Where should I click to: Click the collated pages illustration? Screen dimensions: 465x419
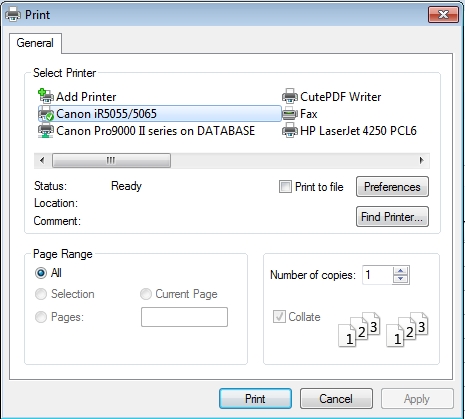383,329
